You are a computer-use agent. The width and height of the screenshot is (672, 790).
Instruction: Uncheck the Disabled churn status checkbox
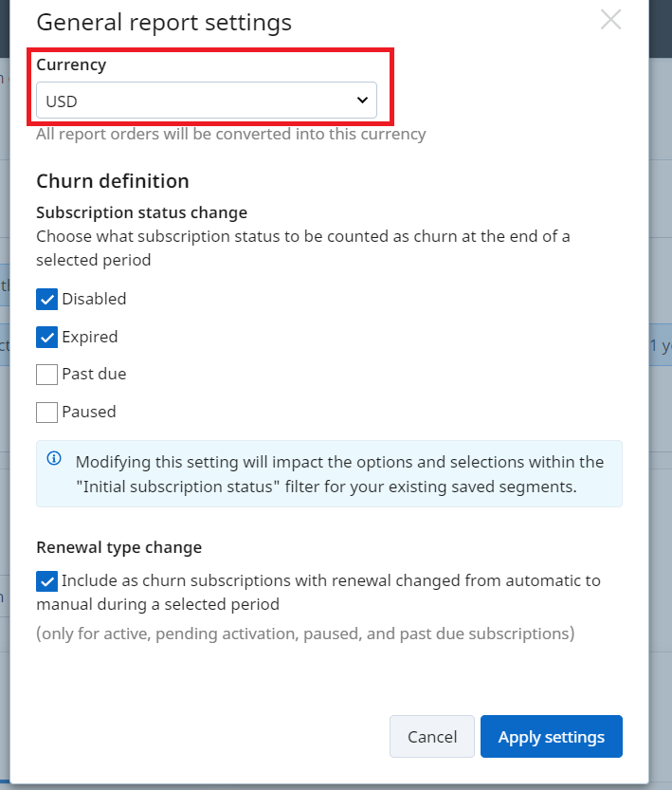(x=46, y=299)
